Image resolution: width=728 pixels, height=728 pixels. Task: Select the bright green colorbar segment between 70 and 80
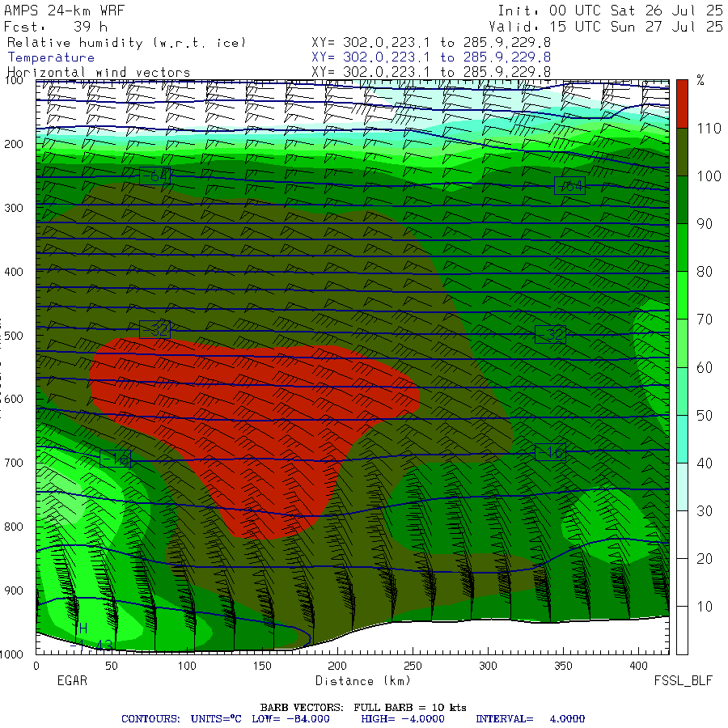pyautogui.click(x=682, y=295)
